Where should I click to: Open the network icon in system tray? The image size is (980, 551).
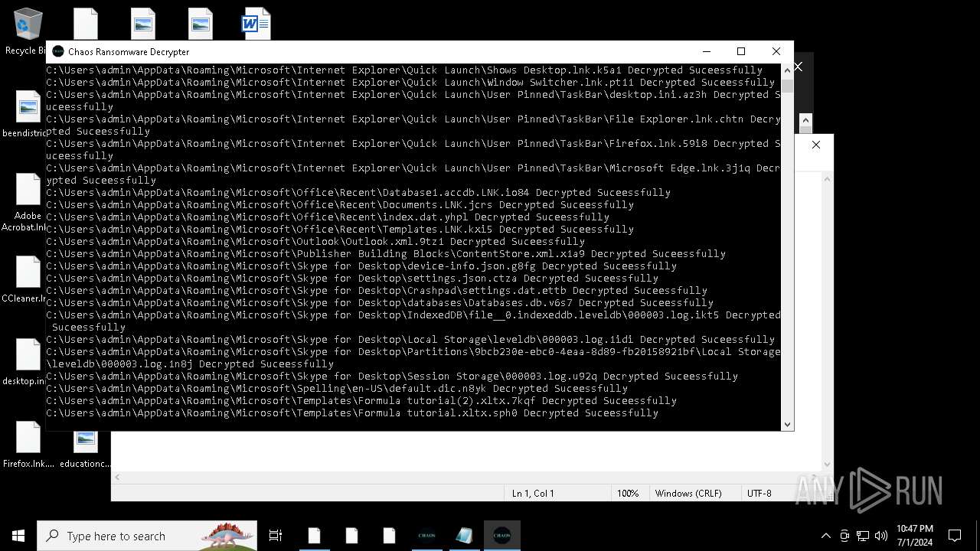click(863, 536)
